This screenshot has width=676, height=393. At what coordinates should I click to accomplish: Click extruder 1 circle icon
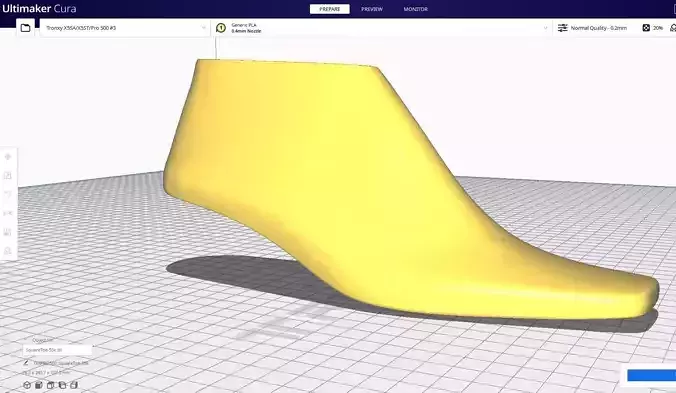pos(221,28)
